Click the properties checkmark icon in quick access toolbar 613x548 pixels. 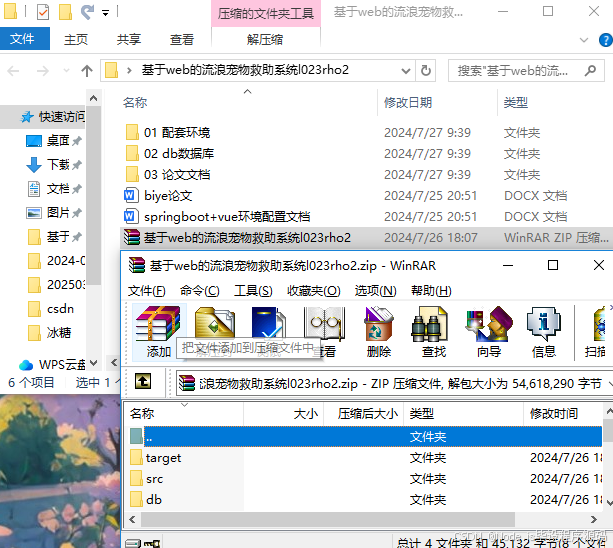point(43,12)
